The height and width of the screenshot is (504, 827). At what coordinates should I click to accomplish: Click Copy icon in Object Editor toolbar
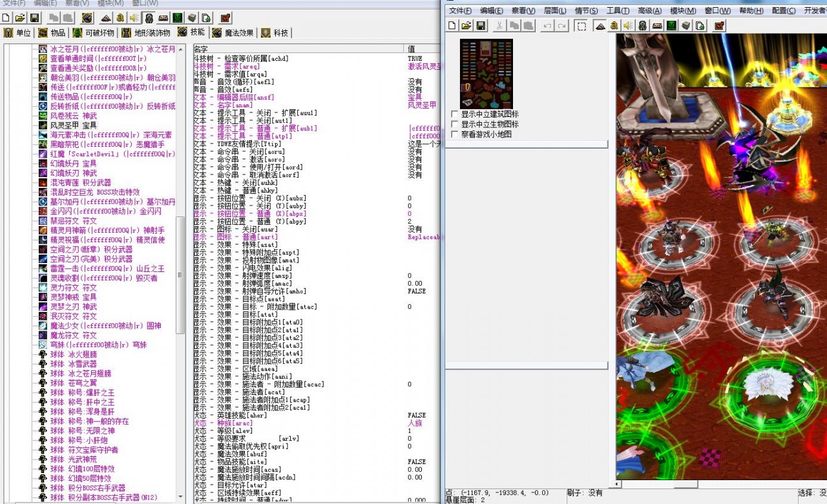click(x=53, y=17)
